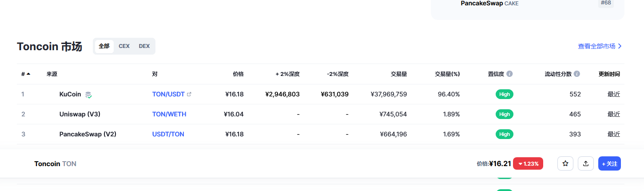This screenshot has width=644, height=191.
Task: Sort by the 来源 column header
Action: [x=52, y=74]
